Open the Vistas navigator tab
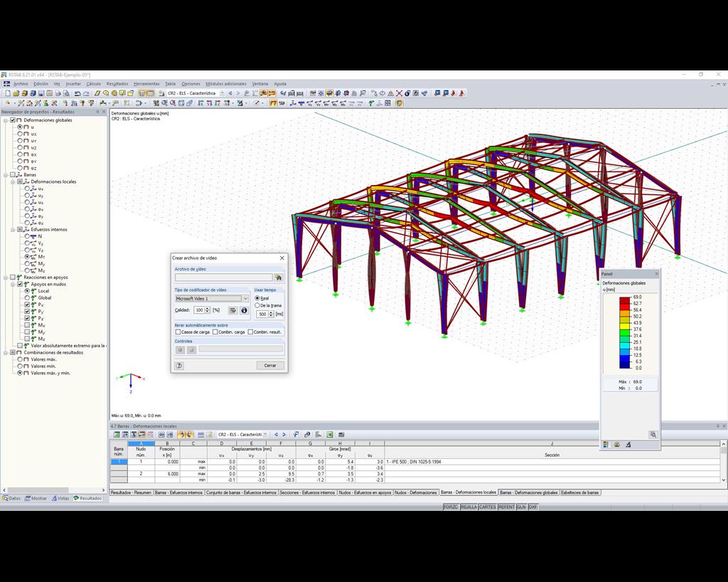Image resolution: width=728 pixels, height=582 pixels. [60, 498]
